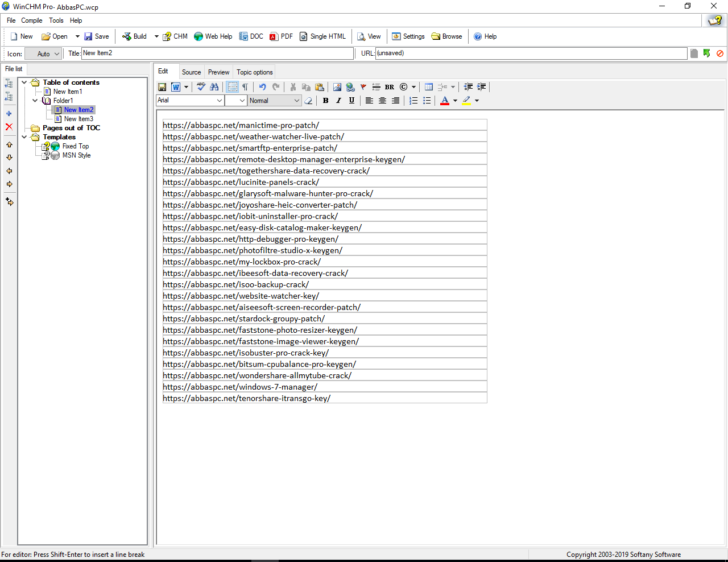
Task: Open the Tools menu
Action: pyautogui.click(x=56, y=20)
